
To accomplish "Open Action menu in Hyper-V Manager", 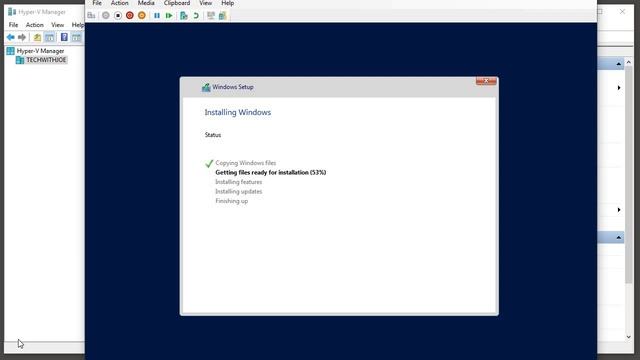I will click(35, 25).
